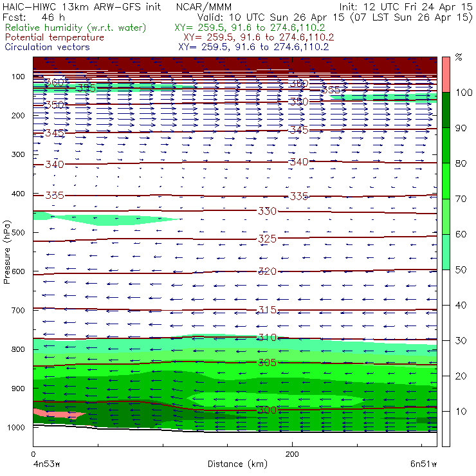Click the '%' unit label above colorbar
476x476 pixels.
pyautogui.click(x=459, y=57)
